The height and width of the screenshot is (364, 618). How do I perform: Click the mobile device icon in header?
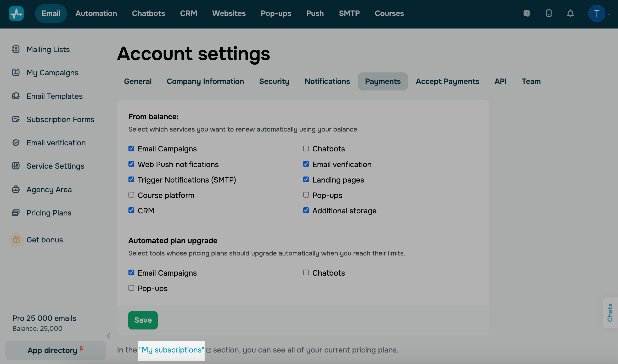coord(549,13)
